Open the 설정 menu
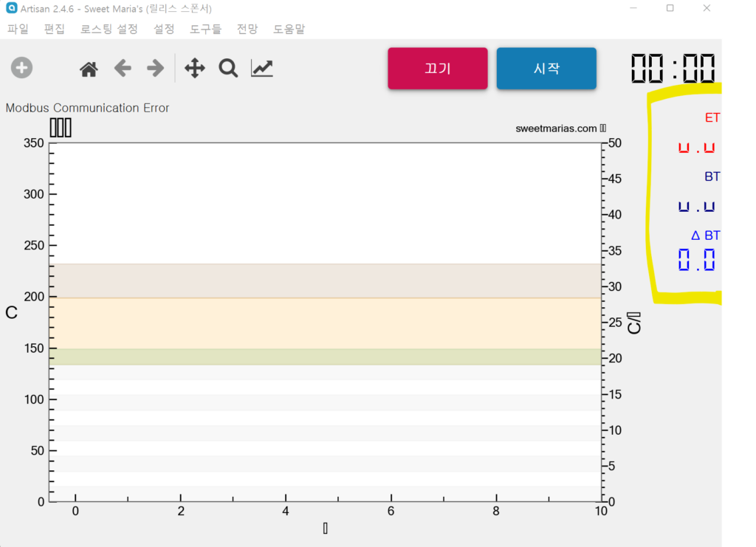 [164, 30]
